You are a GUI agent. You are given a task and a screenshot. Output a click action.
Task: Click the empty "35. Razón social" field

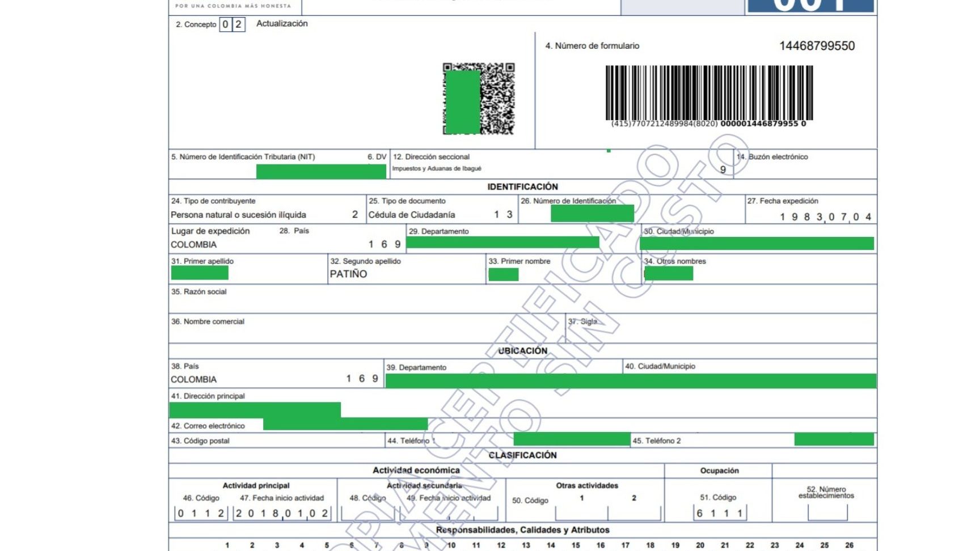click(x=522, y=299)
